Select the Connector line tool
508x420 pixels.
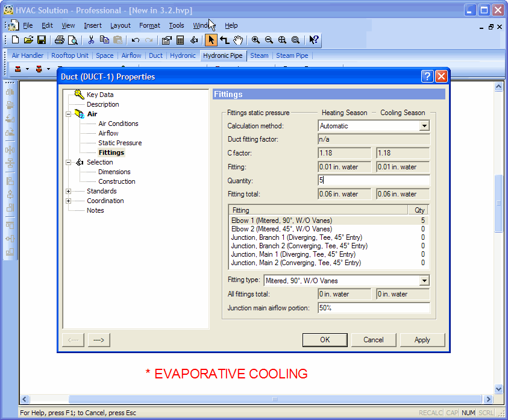click(225, 40)
